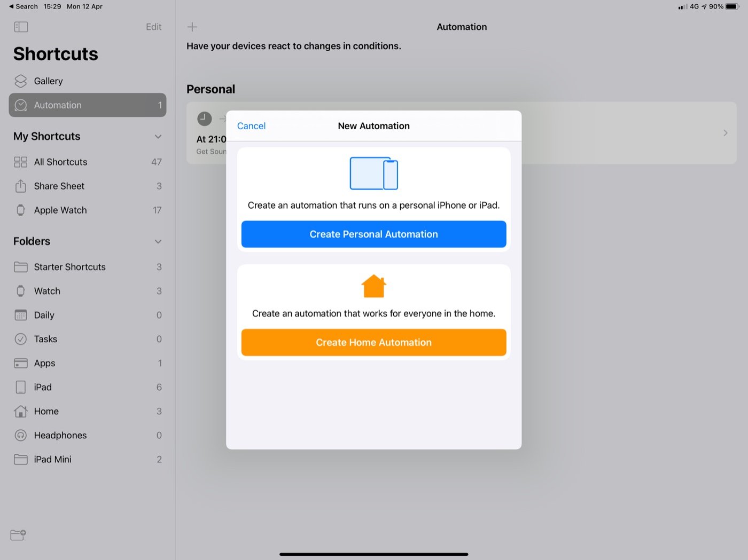Open the Daily calendar folder icon
Viewport: 748px width, 560px height.
coord(21,315)
